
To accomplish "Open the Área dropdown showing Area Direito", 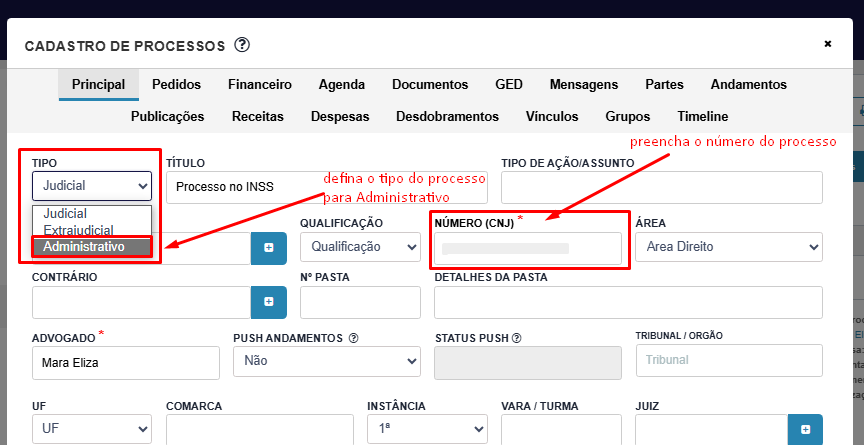I will tap(729, 247).
